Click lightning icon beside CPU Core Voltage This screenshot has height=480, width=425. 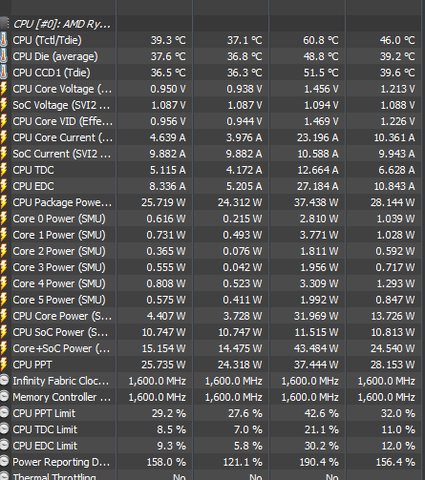tap(4, 89)
